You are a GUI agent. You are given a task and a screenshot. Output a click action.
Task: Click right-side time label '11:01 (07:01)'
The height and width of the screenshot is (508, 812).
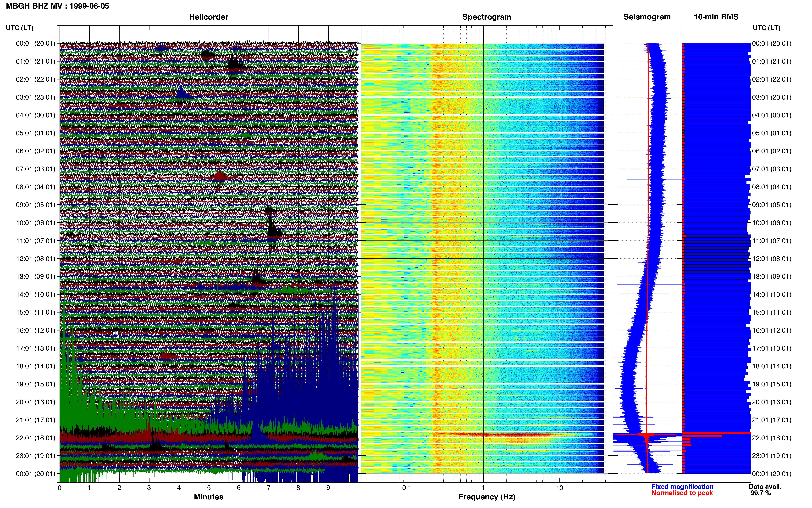(772, 240)
